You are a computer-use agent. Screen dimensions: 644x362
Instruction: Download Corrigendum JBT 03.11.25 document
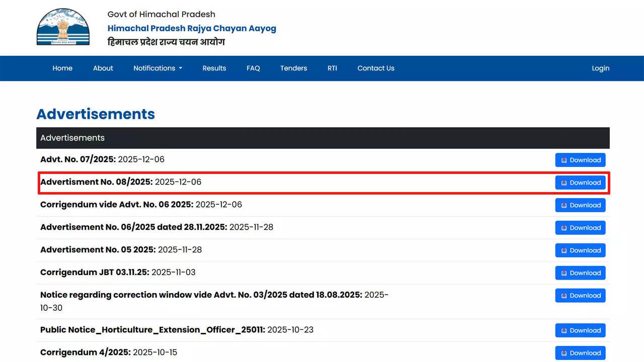(580, 273)
